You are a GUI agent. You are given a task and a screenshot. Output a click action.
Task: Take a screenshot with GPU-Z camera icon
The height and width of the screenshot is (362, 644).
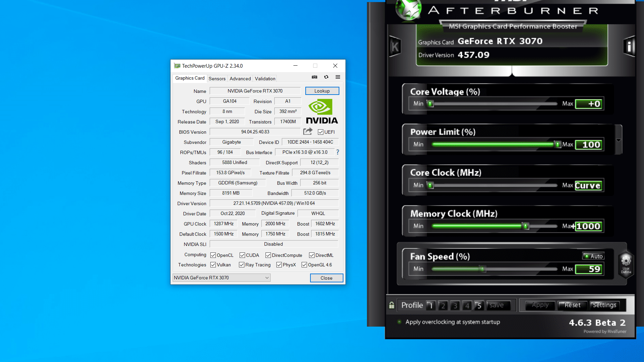point(315,77)
